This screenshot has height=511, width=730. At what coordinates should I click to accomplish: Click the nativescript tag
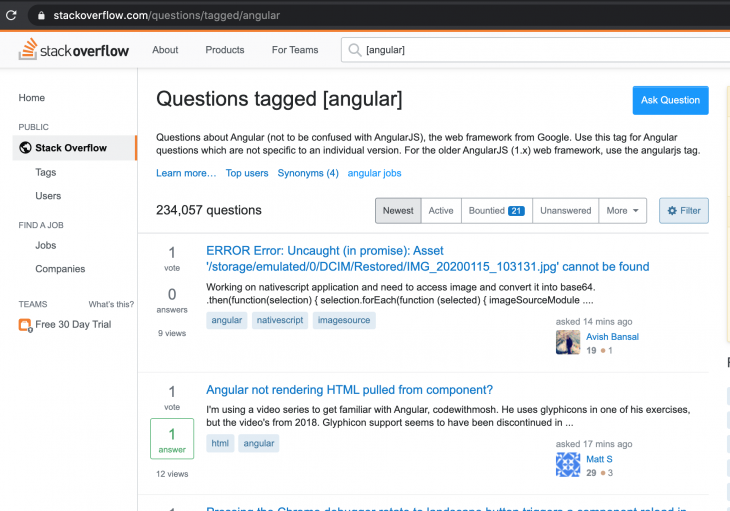tap(280, 320)
